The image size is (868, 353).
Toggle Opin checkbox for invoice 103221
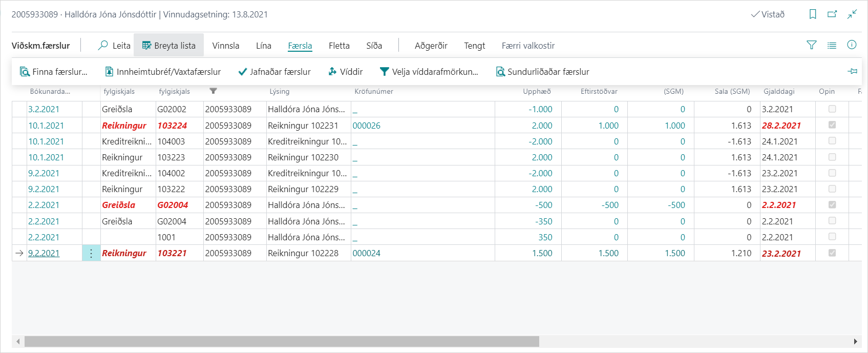pos(832,253)
